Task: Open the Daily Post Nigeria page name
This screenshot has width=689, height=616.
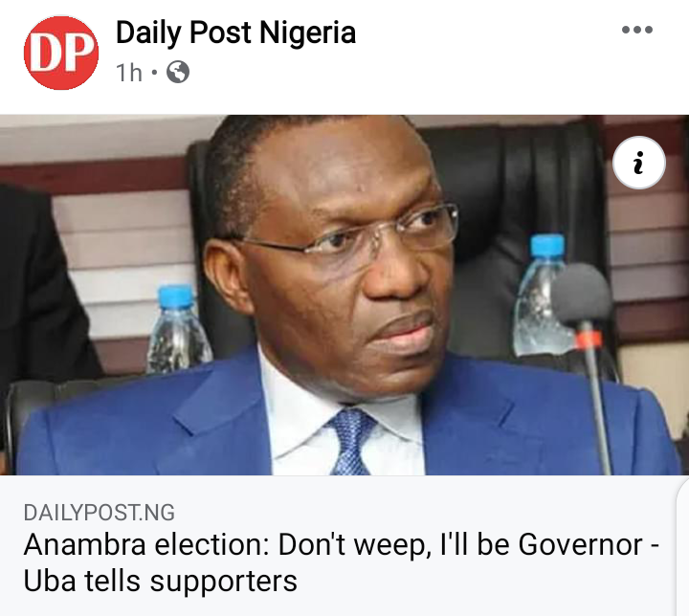Action: (x=235, y=33)
